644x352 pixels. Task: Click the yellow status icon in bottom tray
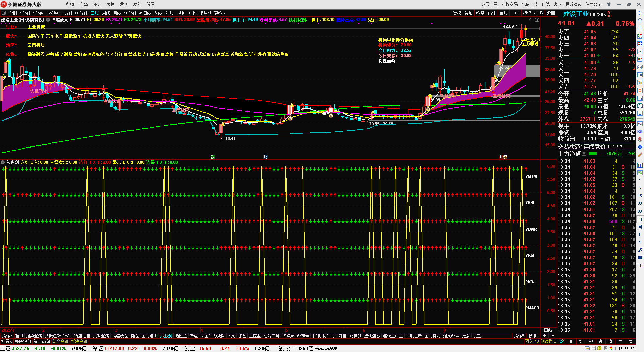click(599, 349)
